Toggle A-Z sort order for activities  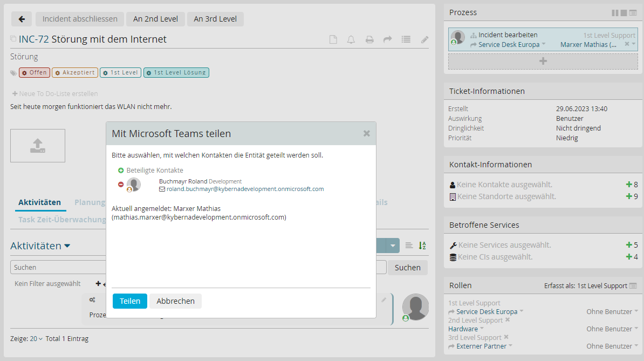(x=422, y=246)
